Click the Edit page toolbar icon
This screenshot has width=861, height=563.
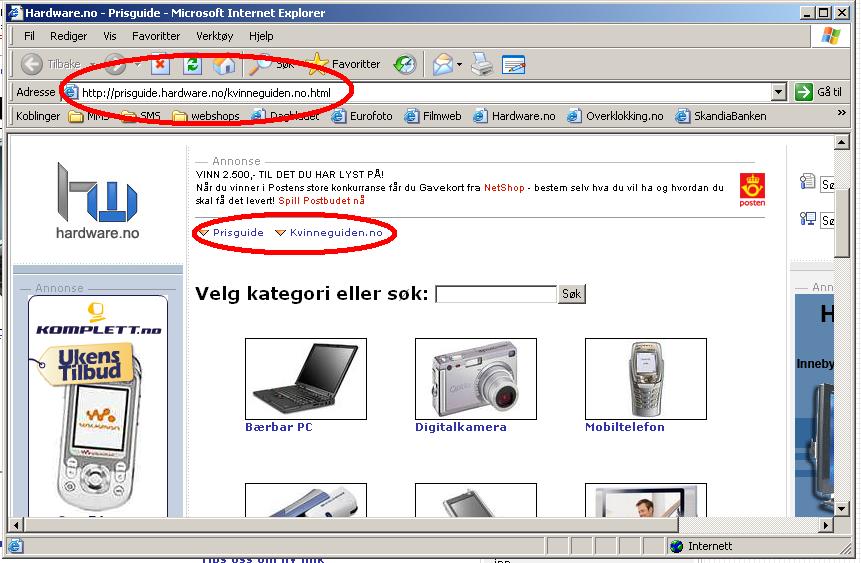pyautogui.click(x=513, y=64)
